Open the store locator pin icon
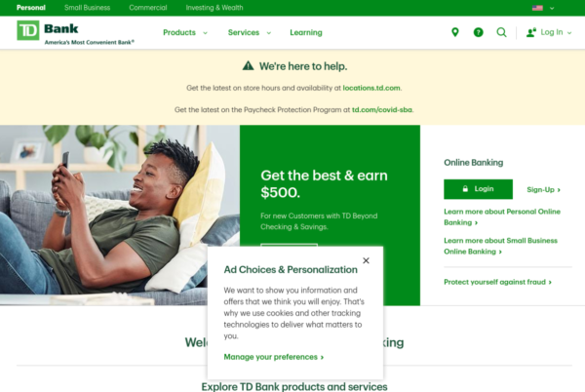The width and height of the screenshot is (585, 392). (454, 32)
